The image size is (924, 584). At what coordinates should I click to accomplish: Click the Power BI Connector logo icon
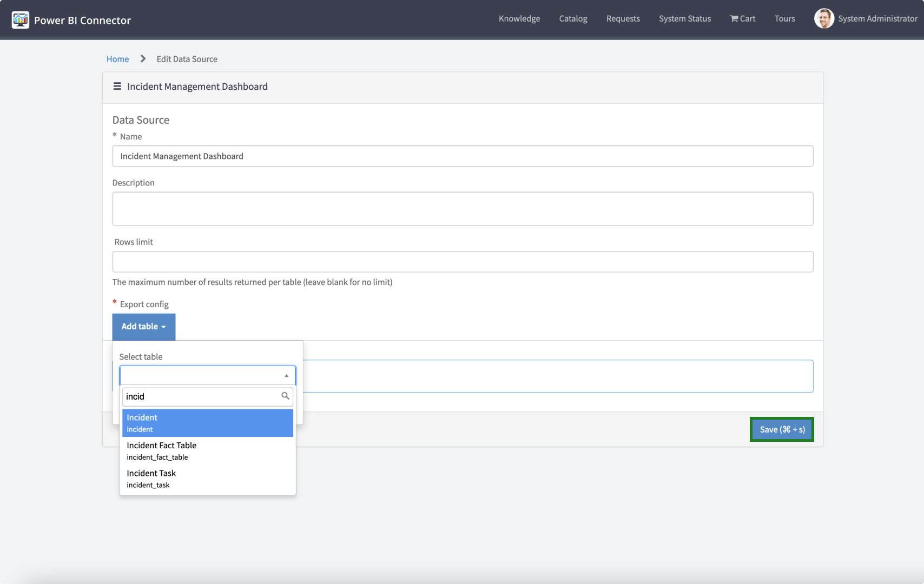click(x=21, y=19)
